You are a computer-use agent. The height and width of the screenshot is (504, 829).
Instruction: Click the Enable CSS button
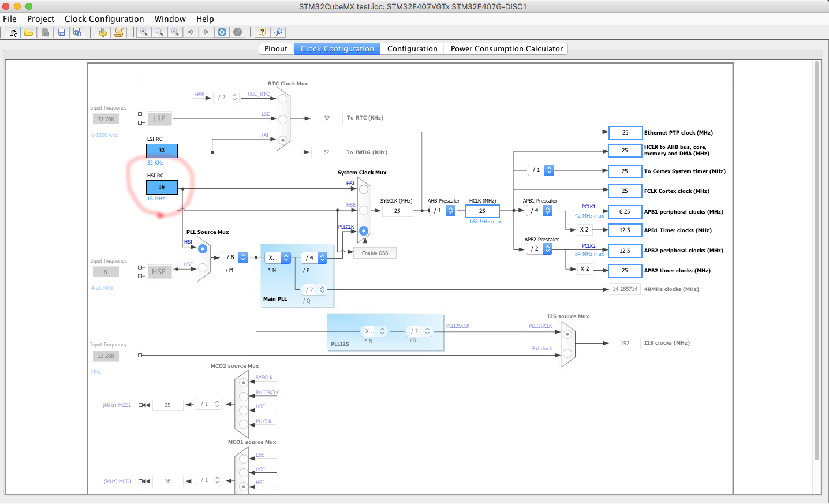(375, 253)
